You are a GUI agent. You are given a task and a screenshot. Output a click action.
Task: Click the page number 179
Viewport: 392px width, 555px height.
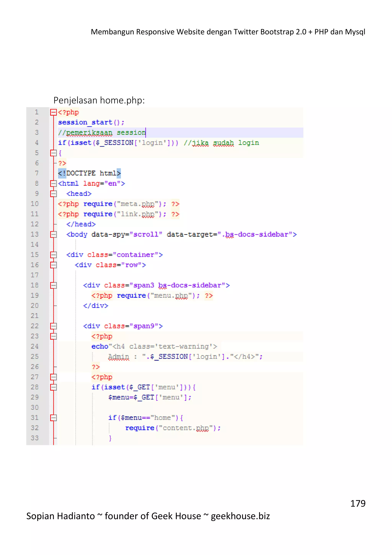(x=358, y=503)
